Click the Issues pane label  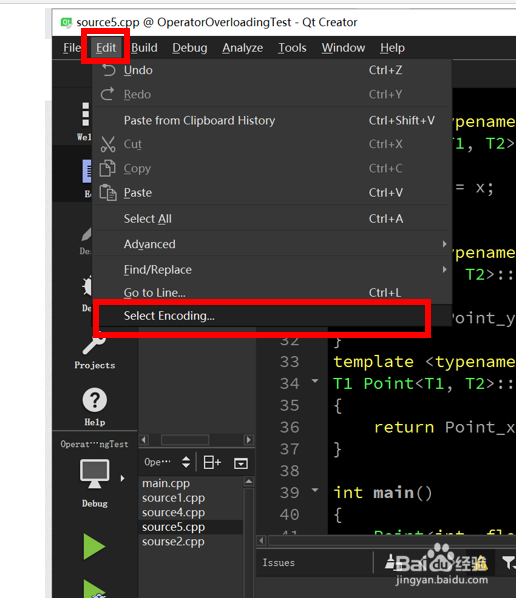click(278, 563)
